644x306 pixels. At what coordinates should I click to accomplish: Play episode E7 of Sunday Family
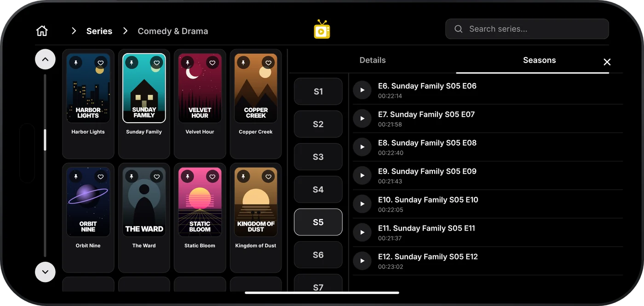tap(362, 119)
